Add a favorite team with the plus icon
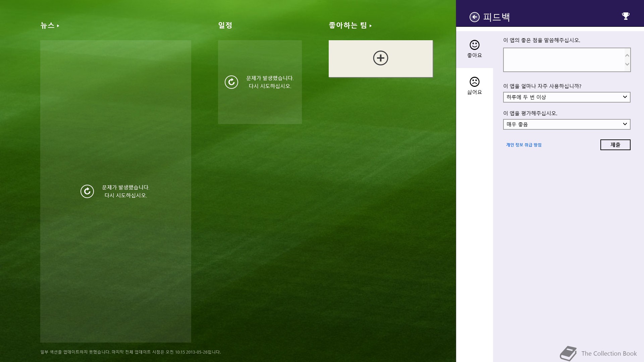 pos(380,58)
